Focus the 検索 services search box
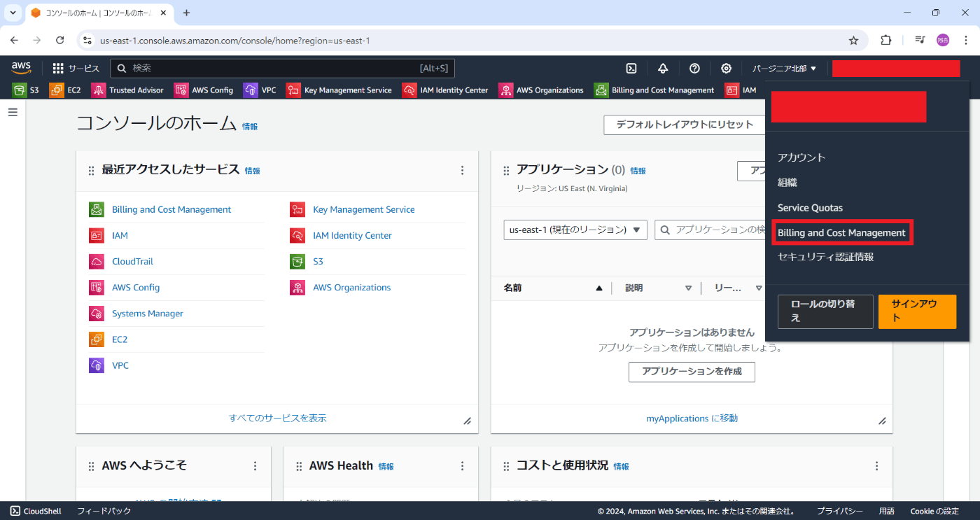Viewport: 980px width, 520px height. coord(283,68)
